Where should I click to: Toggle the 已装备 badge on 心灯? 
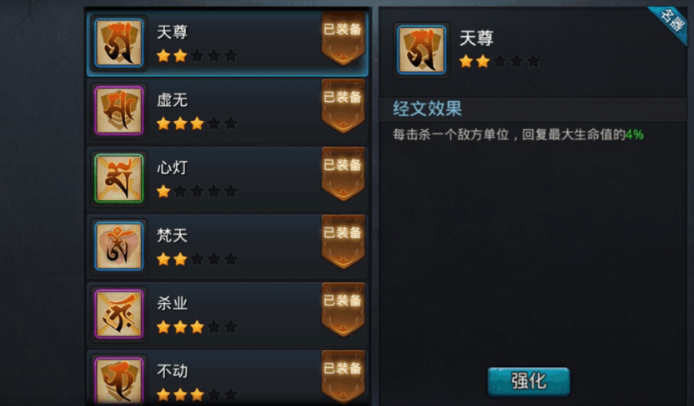[343, 174]
